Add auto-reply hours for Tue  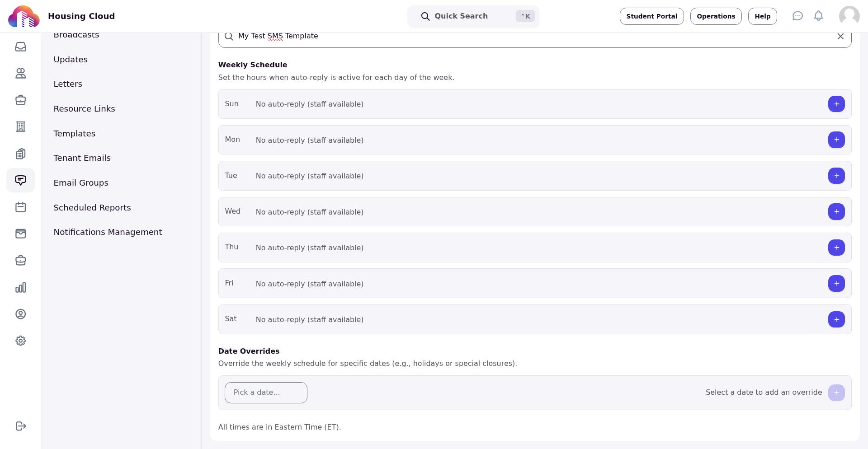836,176
